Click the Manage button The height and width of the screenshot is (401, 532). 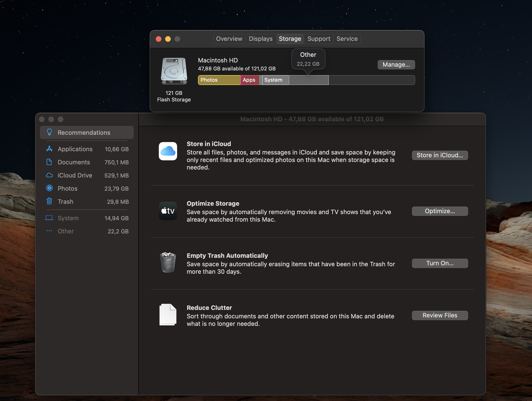(396, 65)
